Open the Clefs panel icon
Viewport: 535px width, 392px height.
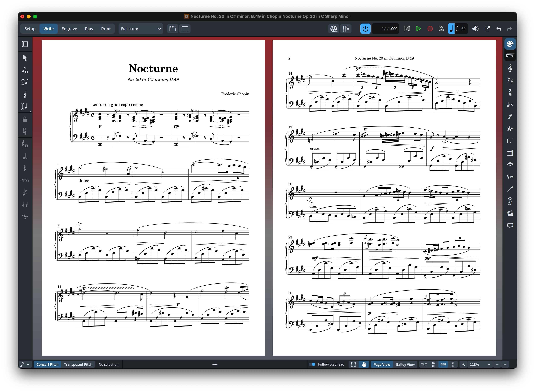point(510,68)
